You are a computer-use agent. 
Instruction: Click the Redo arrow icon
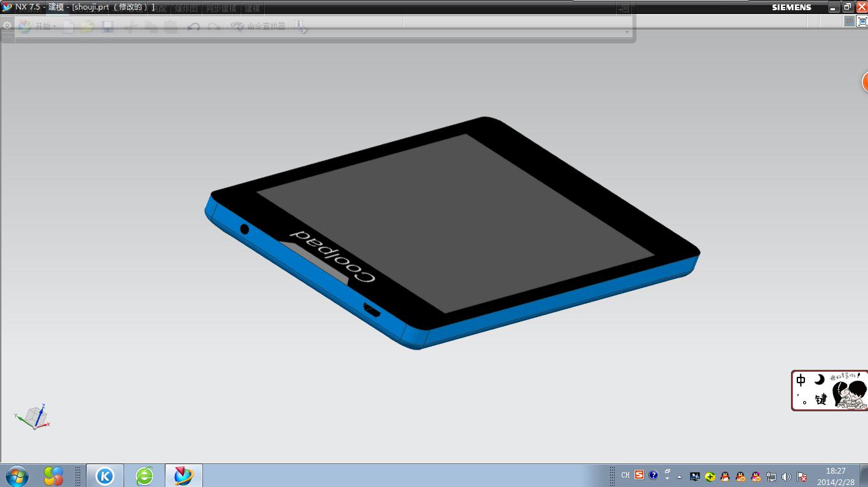point(214,27)
